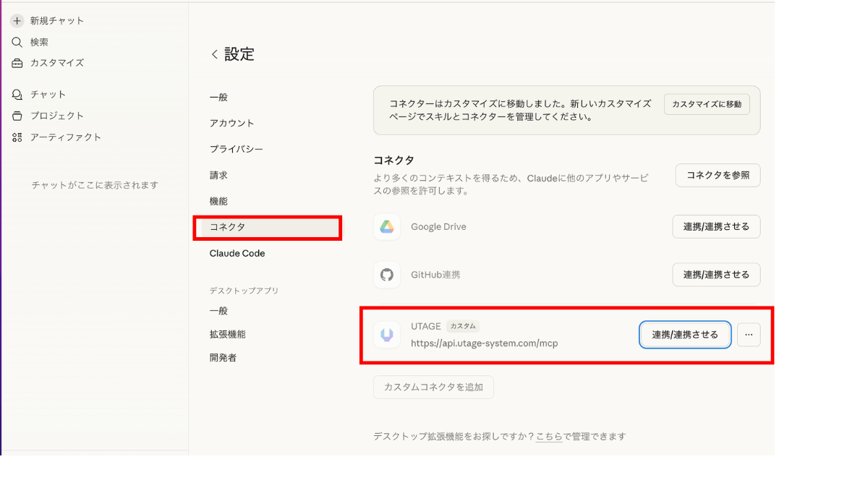Click the Google Drive logo icon
This screenshot has height=488, width=868.
(x=387, y=227)
